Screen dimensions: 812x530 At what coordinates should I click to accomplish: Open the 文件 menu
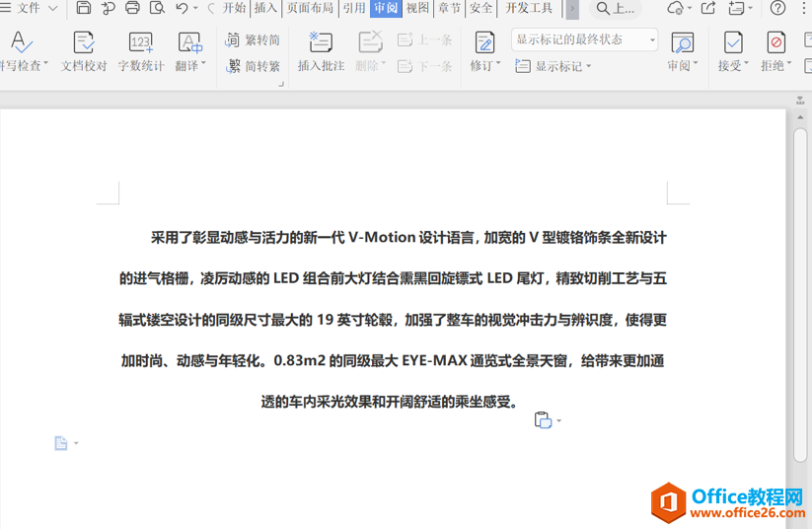29,8
